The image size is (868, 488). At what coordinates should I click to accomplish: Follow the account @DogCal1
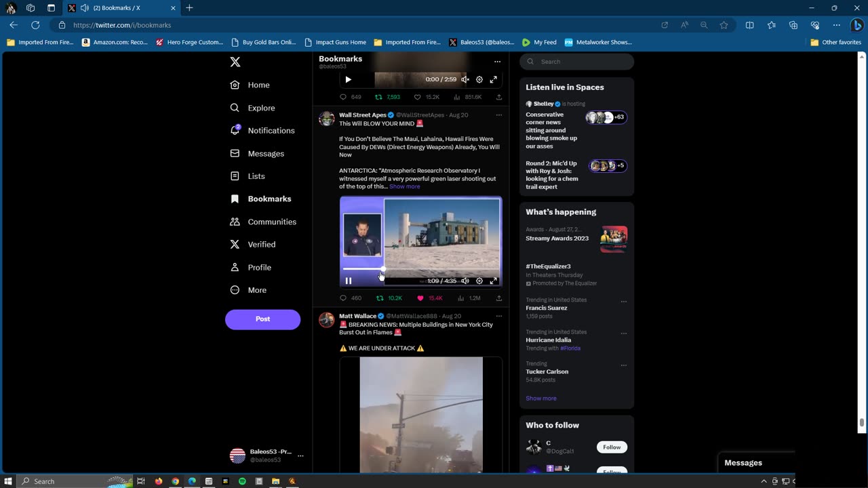[612, 447]
